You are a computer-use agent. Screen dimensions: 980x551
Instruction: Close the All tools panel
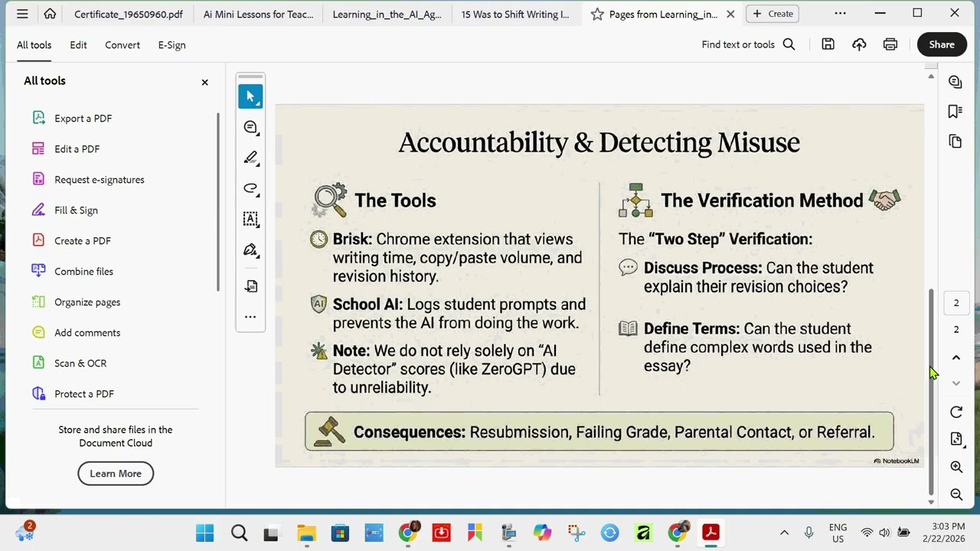click(204, 82)
